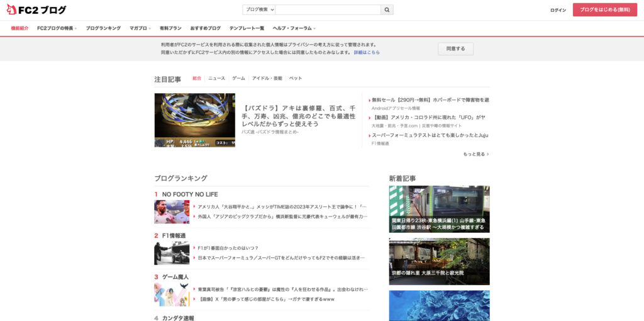Open the パズドラ featured article thumbnail
Viewport: 644px width, 321px height.
tap(194, 120)
